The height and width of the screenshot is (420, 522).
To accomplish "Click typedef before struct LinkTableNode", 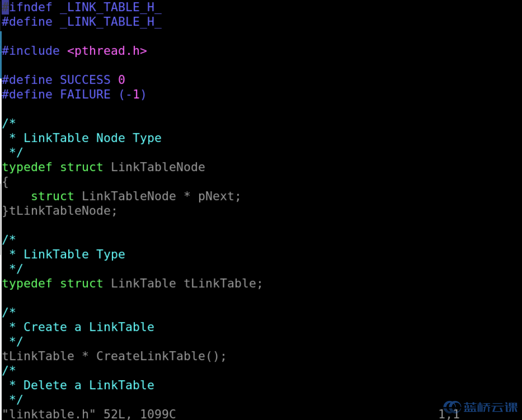I will pos(27,167).
